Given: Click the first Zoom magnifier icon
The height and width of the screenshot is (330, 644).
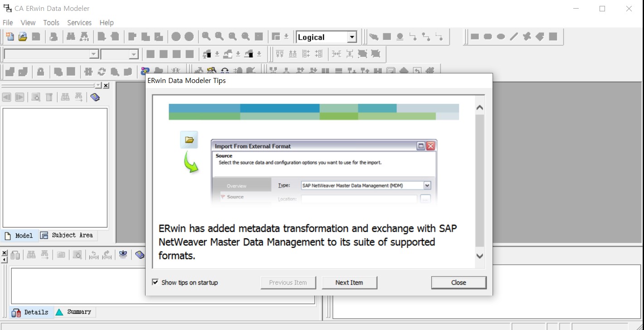Looking at the screenshot, I should 206,37.
